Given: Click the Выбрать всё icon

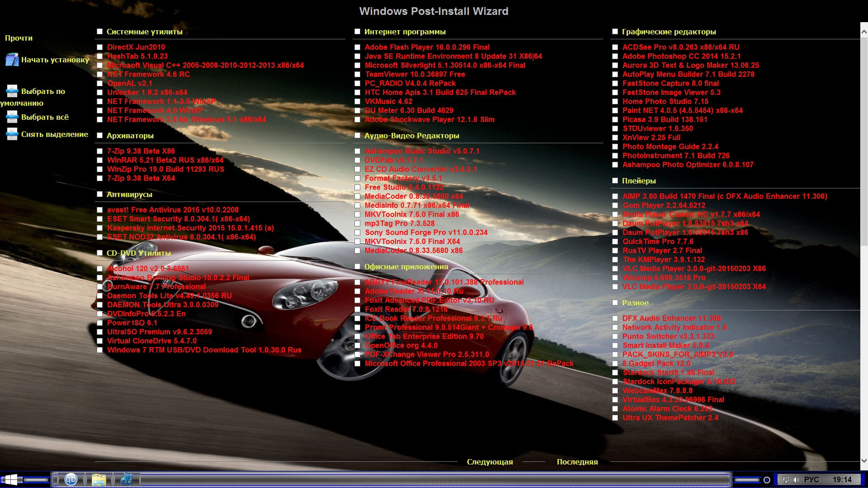Looking at the screenshot, I should coord(12,117).
